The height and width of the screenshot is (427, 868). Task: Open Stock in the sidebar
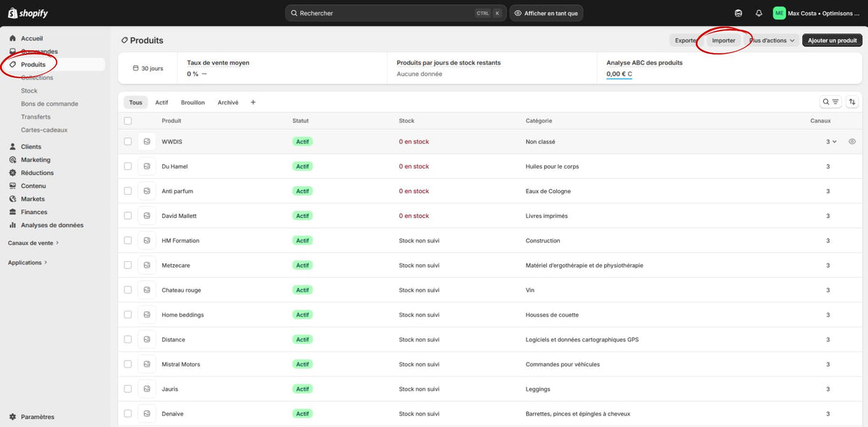[29, 90]
